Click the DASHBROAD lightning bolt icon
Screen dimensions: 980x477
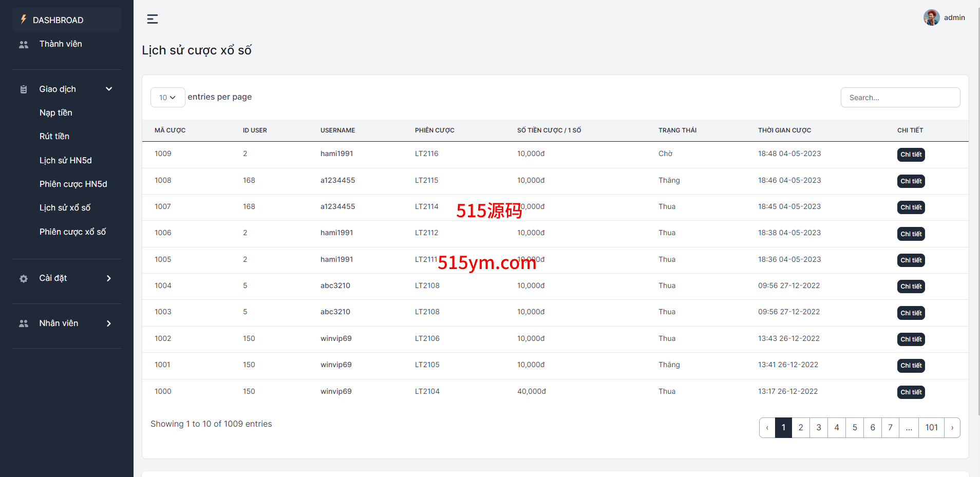pos(23,20)
